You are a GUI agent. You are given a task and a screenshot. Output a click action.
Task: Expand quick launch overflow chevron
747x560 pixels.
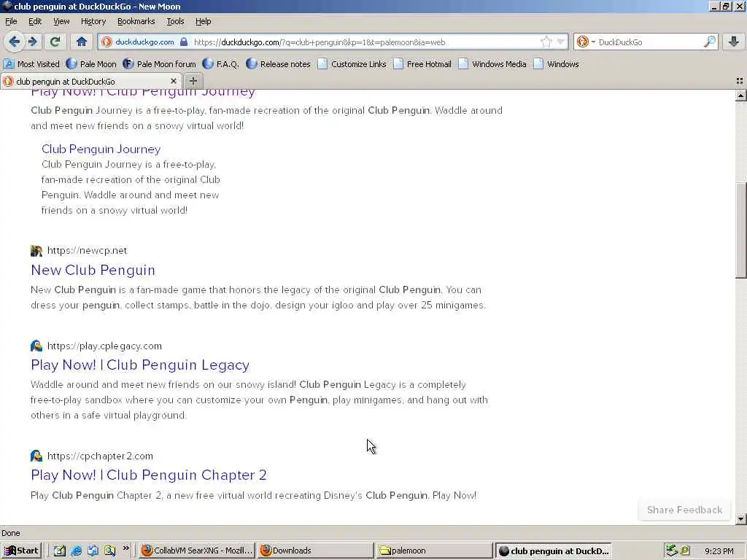pos(125,548)
